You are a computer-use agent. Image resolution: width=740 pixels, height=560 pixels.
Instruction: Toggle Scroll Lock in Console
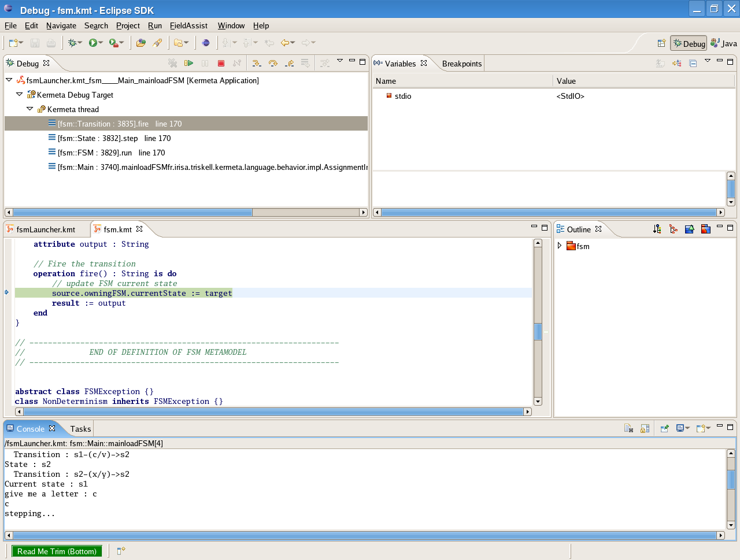645,428
